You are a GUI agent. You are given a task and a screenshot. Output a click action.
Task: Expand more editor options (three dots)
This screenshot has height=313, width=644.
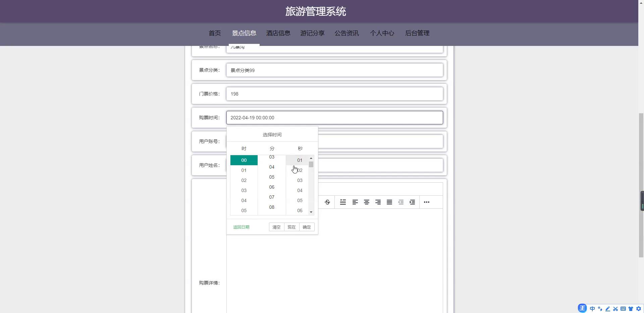tap(426, 202)
